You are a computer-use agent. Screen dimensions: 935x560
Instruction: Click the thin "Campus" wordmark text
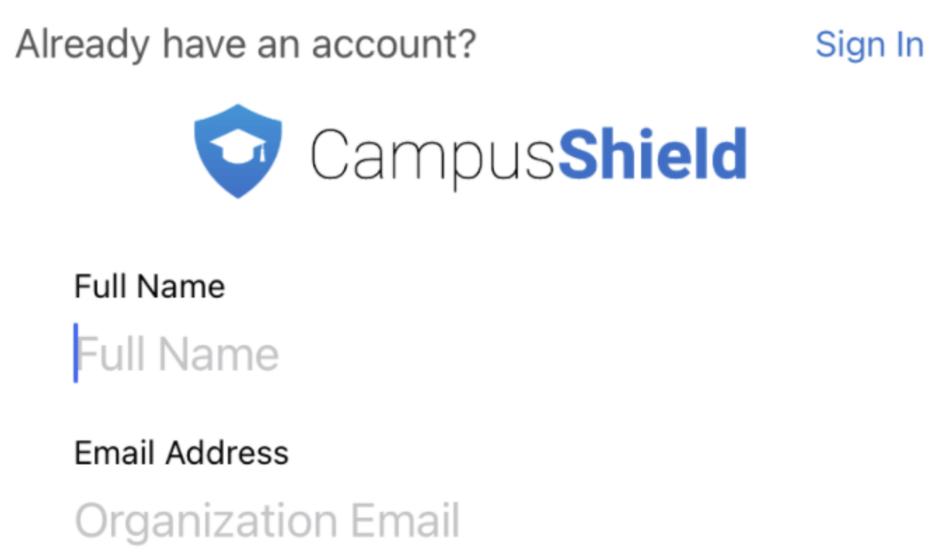click(x=432, y=155)
